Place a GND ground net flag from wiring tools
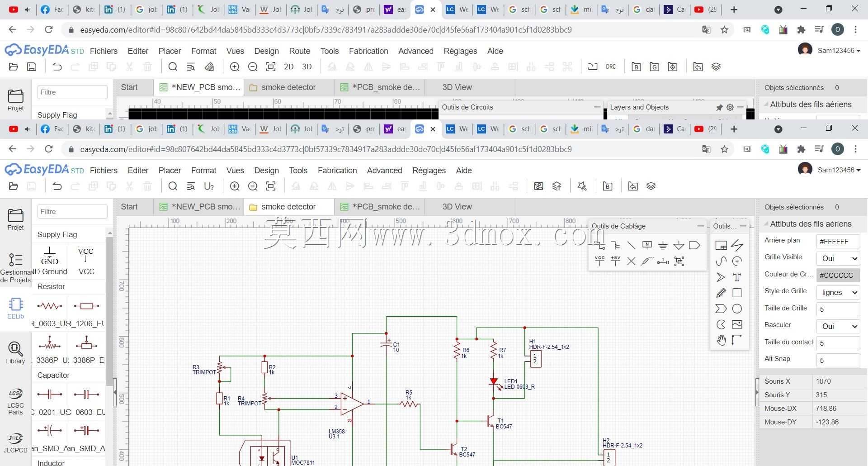The width and height of the screenshot is (868, 466). pyautogui.click(x=663, y=246)
